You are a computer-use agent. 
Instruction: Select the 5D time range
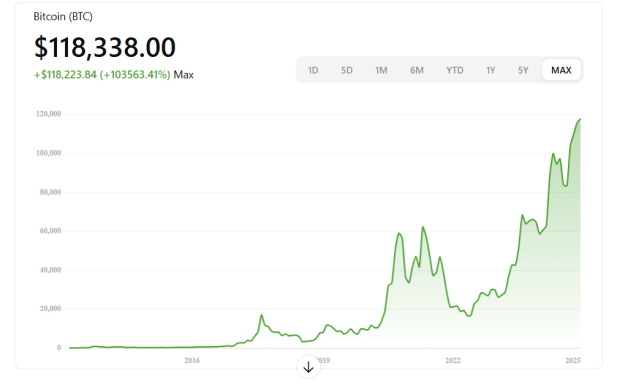(x=346, y=70)
